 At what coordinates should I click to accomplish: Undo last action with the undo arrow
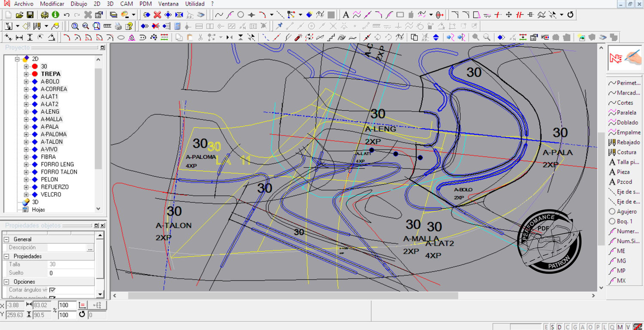pyautogui.click(x=67, y=15)
